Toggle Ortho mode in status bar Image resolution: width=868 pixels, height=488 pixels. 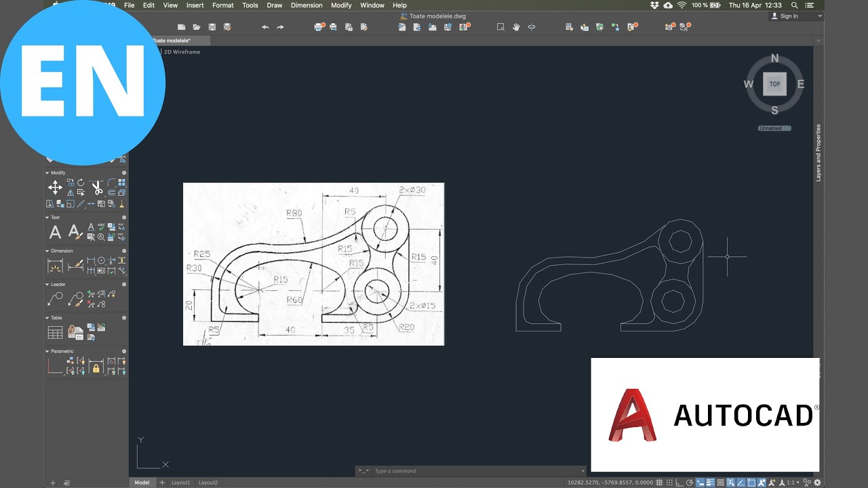(679, 483)
